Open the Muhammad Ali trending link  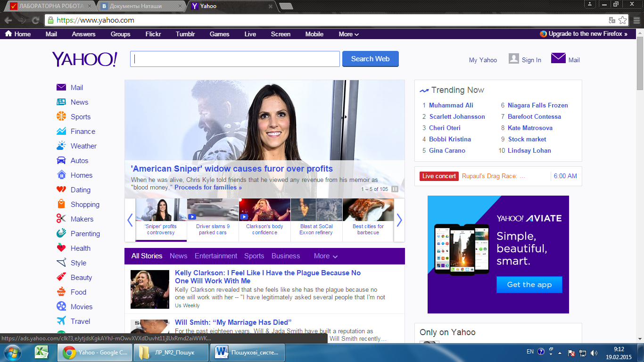[451, 105]
